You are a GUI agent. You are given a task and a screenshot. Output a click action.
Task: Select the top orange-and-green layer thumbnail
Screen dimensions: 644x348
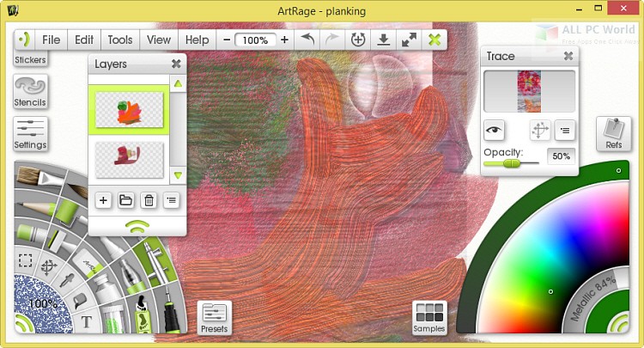(x=130, y=109)
